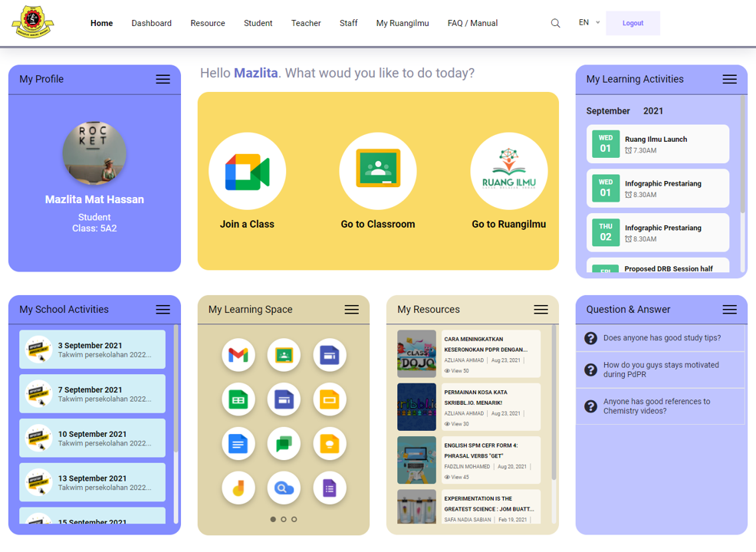Click the My Learning Activities scrollbar

pyautogui.click(x=742, y=154)
